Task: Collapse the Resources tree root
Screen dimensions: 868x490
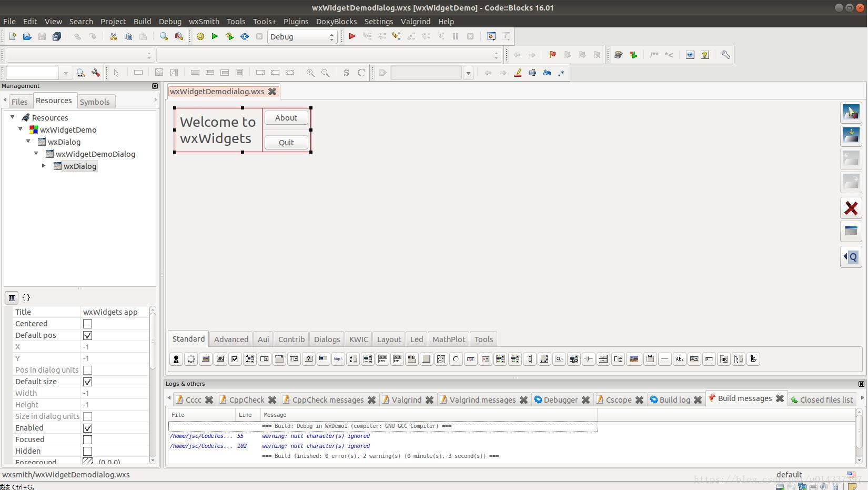Action: 13,117
